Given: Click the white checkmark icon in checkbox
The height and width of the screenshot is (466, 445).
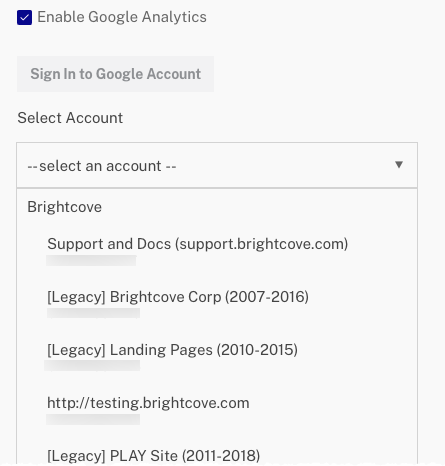Looking at the screenshot, I should point(24,18).
